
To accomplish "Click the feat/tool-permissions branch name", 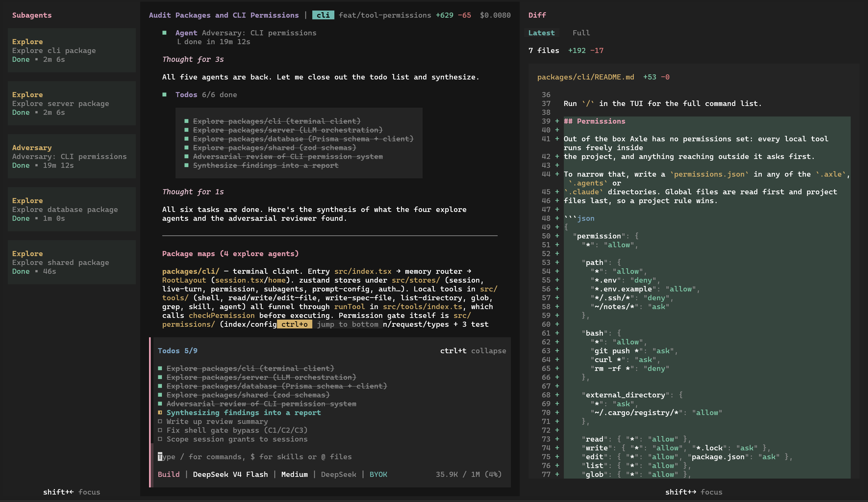I will click(385, 15).
